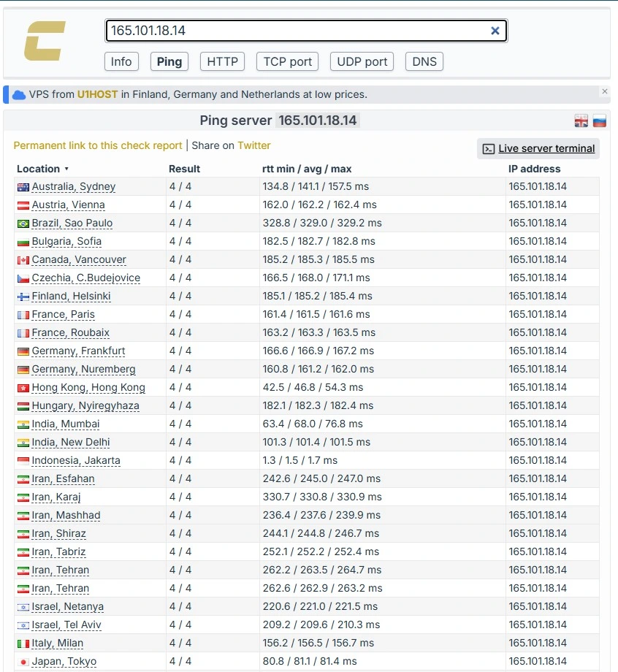This screenshot has width=618, height=672.
Task: Open the Iran, Shiraz node link
Action: [x=58, y=533]
